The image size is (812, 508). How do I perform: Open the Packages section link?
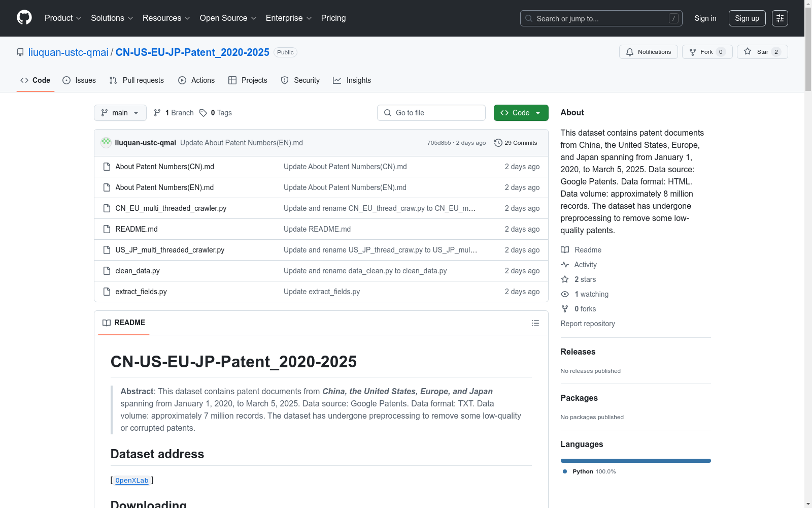tap(579, 398)
